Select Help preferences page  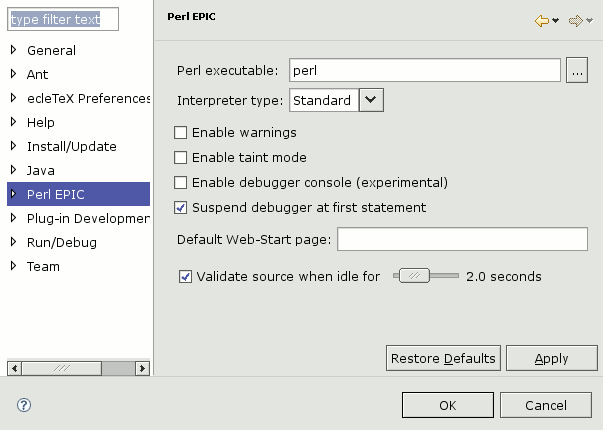40,122
